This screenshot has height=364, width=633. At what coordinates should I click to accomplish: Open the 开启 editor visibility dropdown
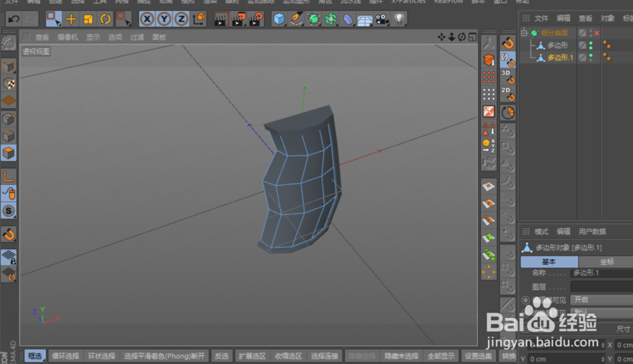point(601,299)
